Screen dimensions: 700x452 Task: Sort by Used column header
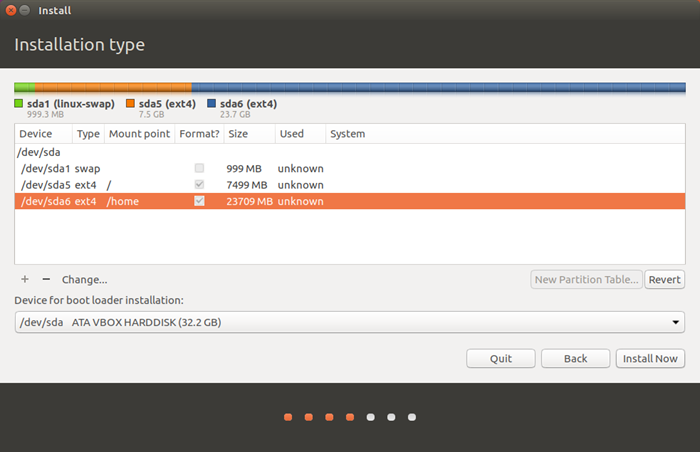click(x=300, y=134)
